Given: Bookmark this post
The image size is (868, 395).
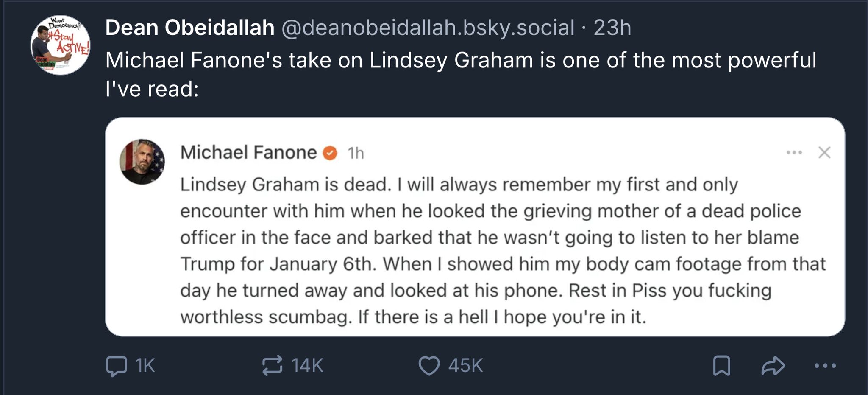Looking at the screenshot, I should click(x=721, y=366).
